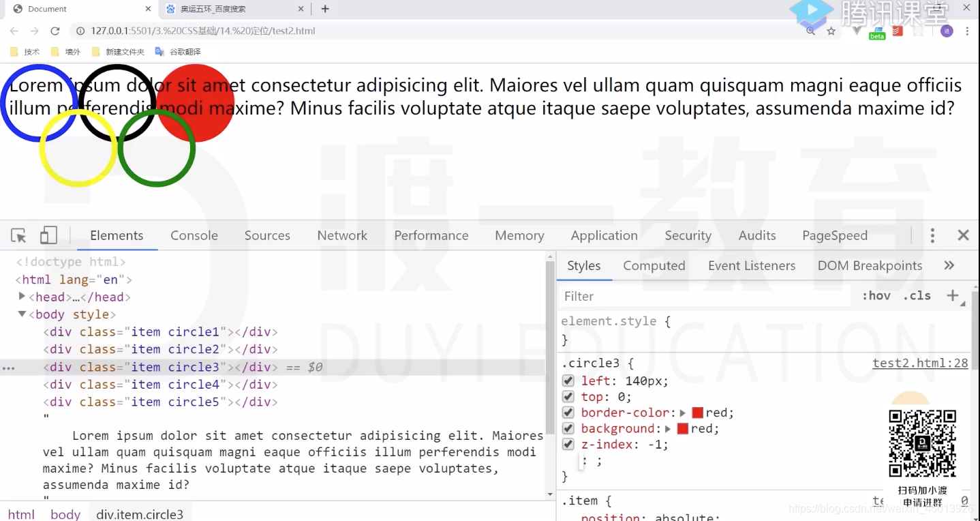Close the Document tab
The height and width of the screenshot is (521, 980).
[x=149, y=9]
